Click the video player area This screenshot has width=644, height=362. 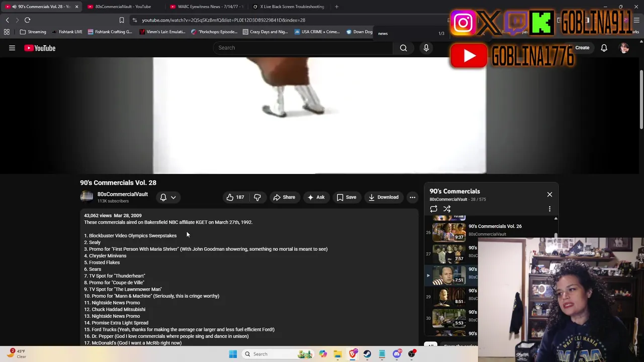(319, 116)
